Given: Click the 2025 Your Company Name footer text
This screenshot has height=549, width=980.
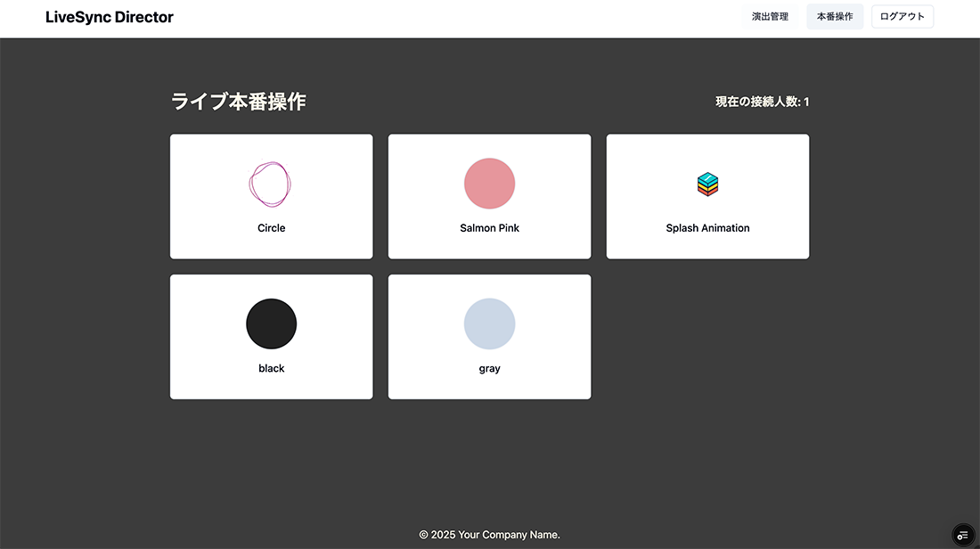Looking at the screenshot, I should click(489, 535).
